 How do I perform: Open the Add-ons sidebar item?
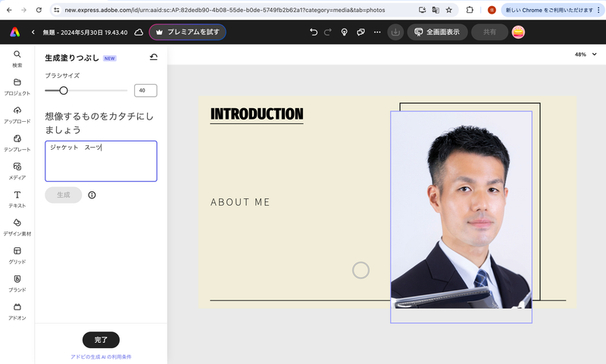[x=17, y=312]
